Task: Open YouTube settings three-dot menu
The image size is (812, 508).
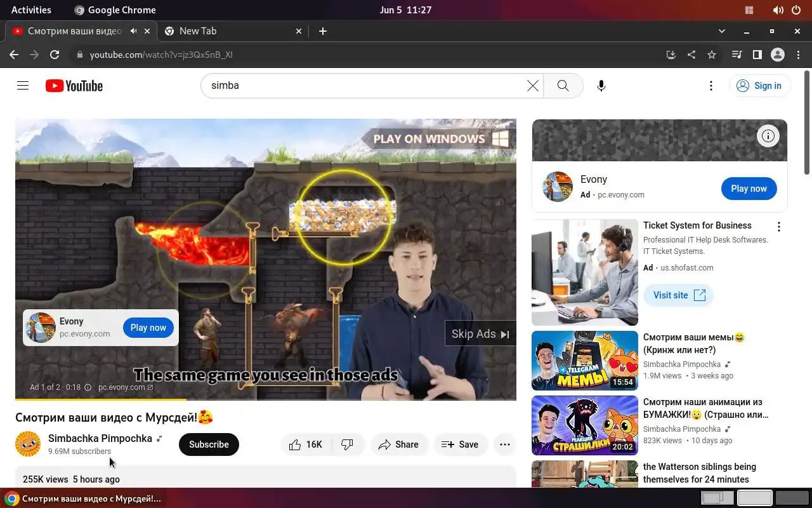Action: pos(711,86)
